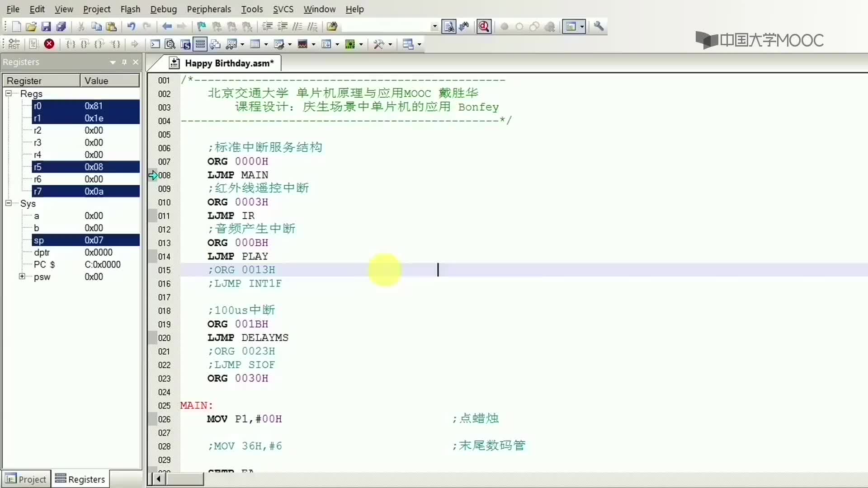Expand the psw register entry
The width and height of the screenshot is (868, 488).
click(21, 277)
